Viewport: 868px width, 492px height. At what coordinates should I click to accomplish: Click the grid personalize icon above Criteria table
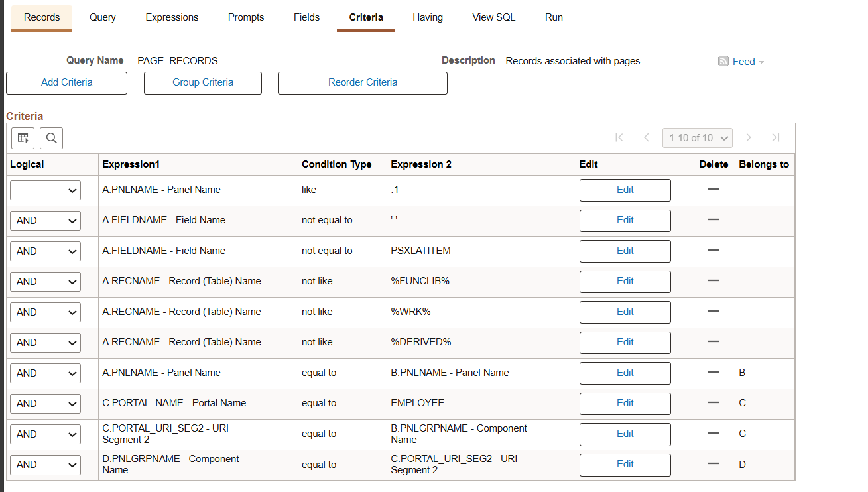(x=23, y=138)
